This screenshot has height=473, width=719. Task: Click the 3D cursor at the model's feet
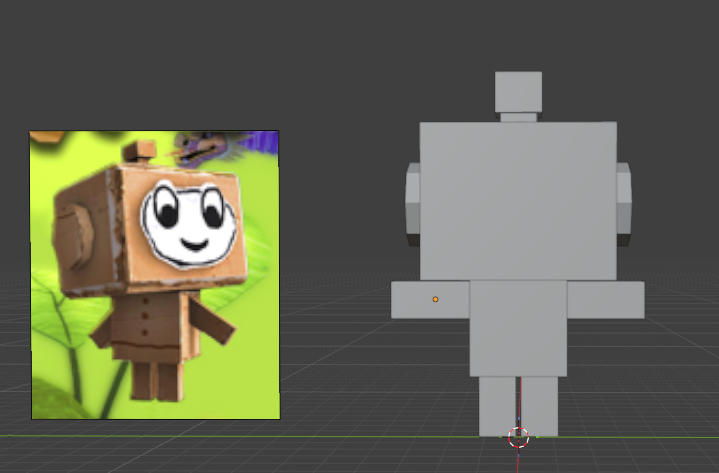click(518, 437)
